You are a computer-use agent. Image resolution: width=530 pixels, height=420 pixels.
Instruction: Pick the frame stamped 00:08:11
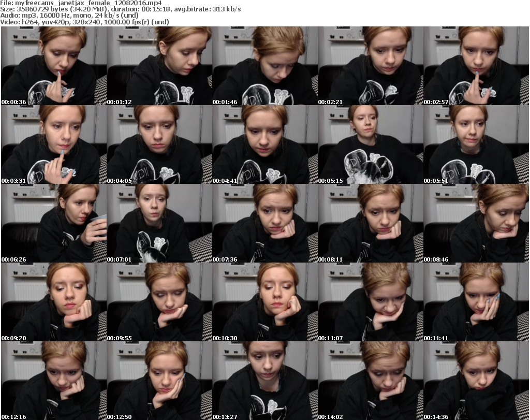point(371,224)
